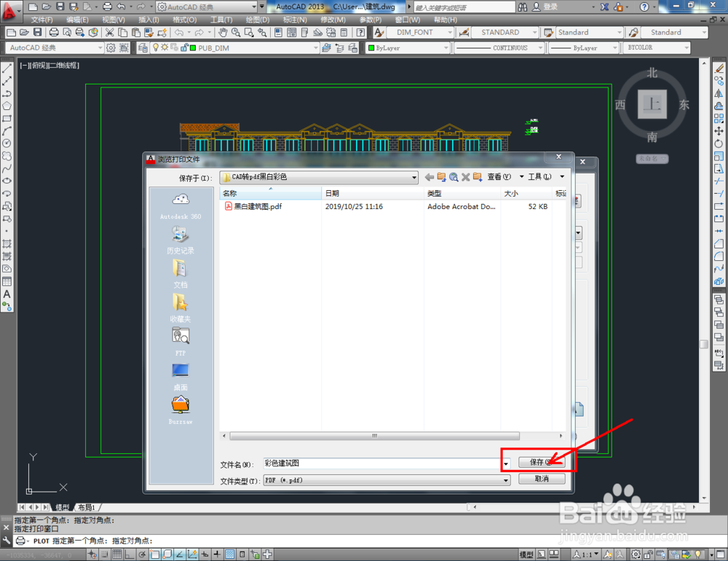
Task: Click the file name input field
Action: (382, 463)
